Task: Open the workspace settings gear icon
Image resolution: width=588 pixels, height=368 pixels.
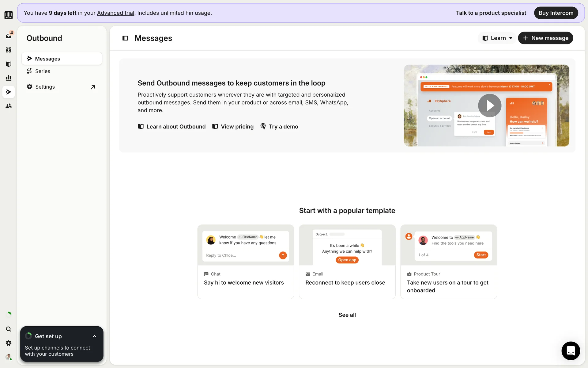Action: coord(9,343)
